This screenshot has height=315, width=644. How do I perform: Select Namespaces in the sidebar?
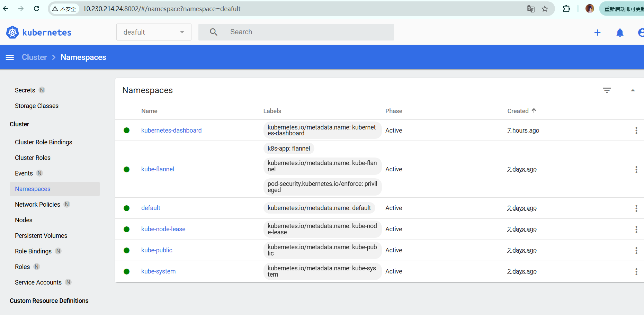click(55, 189)
